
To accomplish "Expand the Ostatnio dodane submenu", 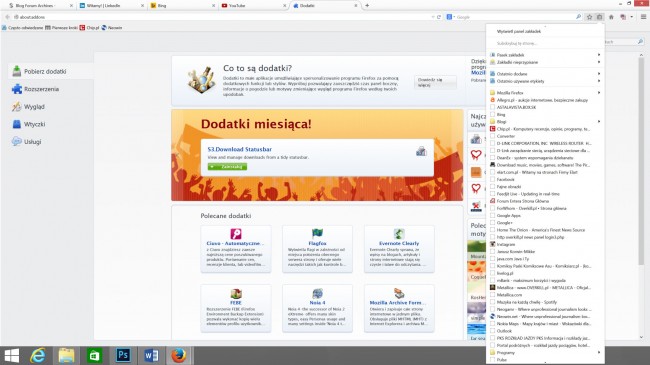I will (545, 74).
